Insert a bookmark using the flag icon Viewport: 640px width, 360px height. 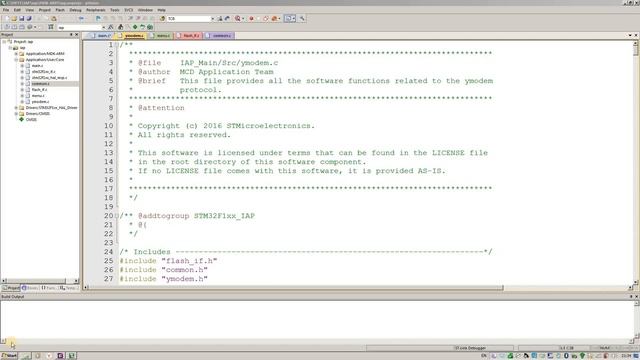point(98,18)
